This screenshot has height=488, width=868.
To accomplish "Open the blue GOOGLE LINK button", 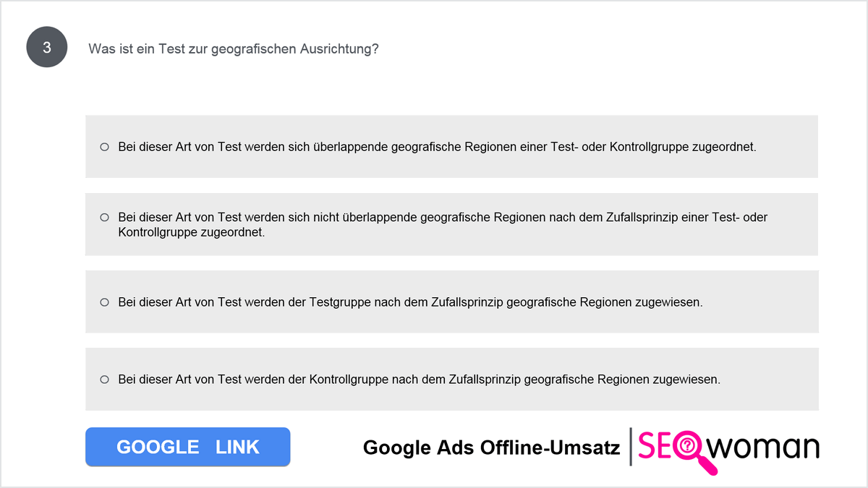I will coord(187,447).
